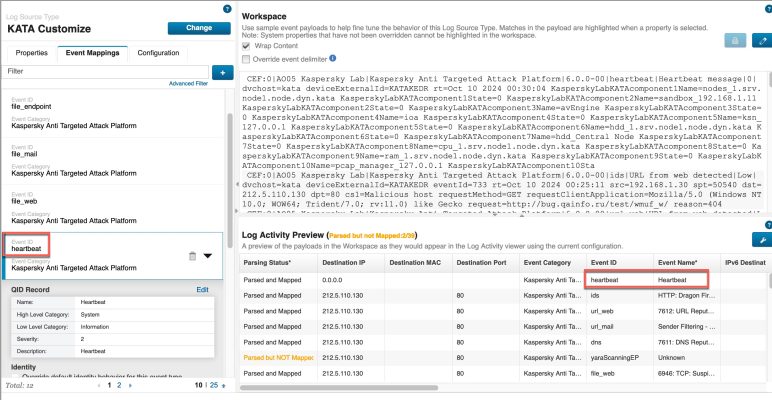Click into the Filter input field

pos(105,71)
